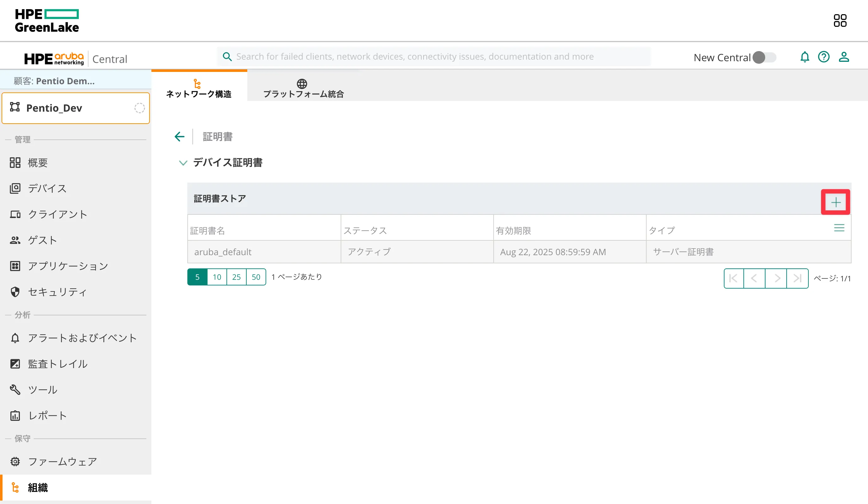Select page size 10
868x504 pixels.
[217, 277]
